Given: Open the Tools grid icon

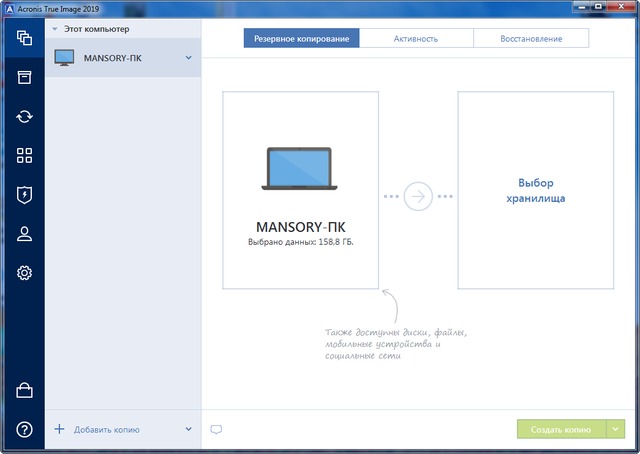Looking at the screenshot, I should pos(24,155).
